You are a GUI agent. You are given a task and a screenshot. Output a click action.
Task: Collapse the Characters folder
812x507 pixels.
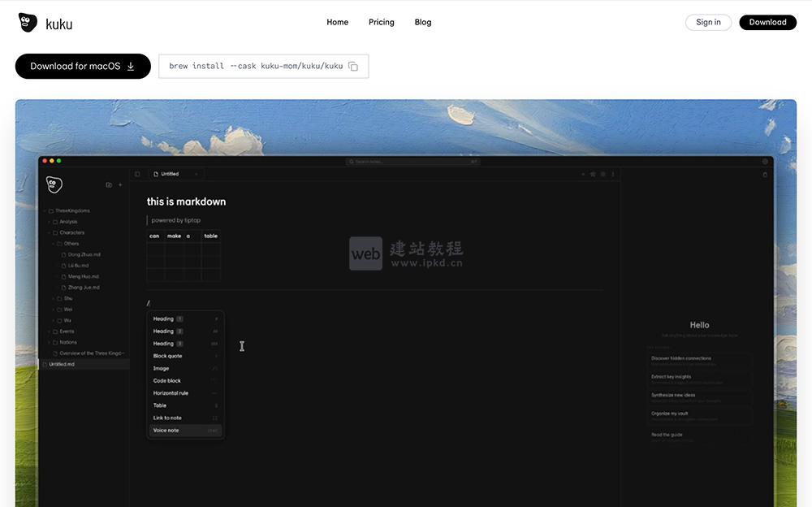[x=47, y=232]
